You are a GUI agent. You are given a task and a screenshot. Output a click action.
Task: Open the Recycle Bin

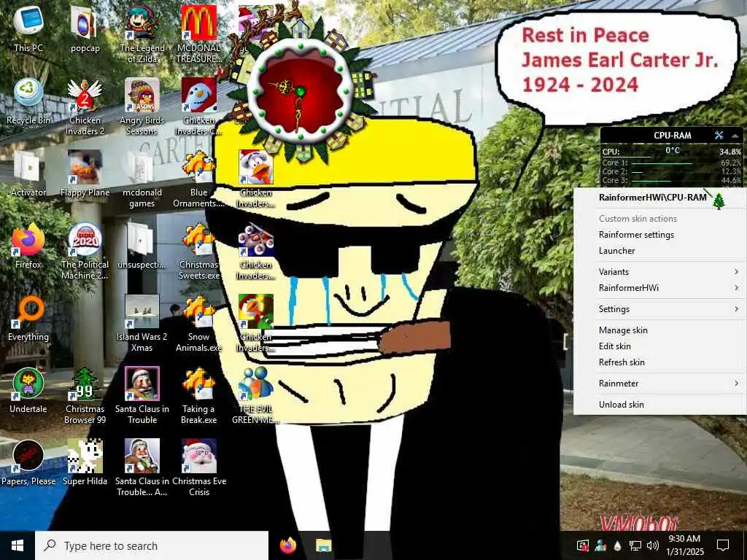[28, 101]
